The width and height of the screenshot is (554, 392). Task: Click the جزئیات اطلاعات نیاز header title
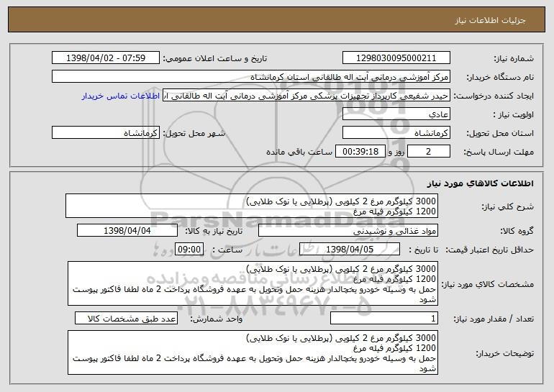490,20
